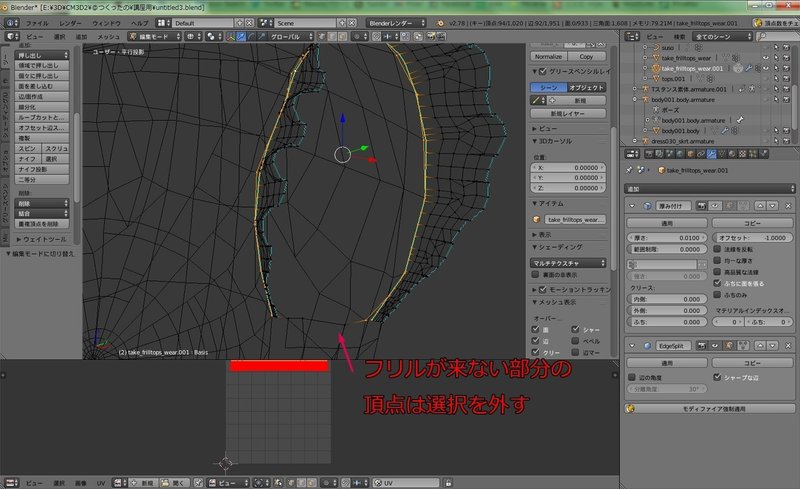The image size is (800, 489).
Task: Click the 領域で押し出し tool button
Action: [42, 65]
